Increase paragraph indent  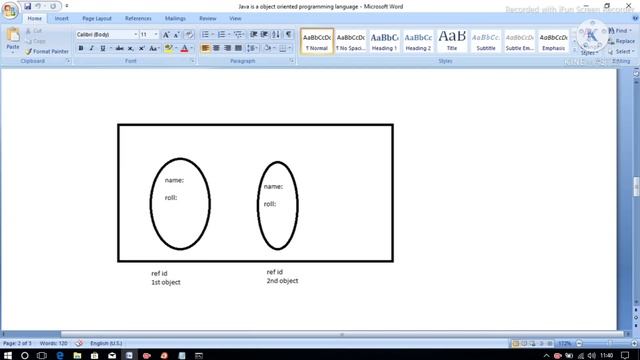[x=264, y=35]
